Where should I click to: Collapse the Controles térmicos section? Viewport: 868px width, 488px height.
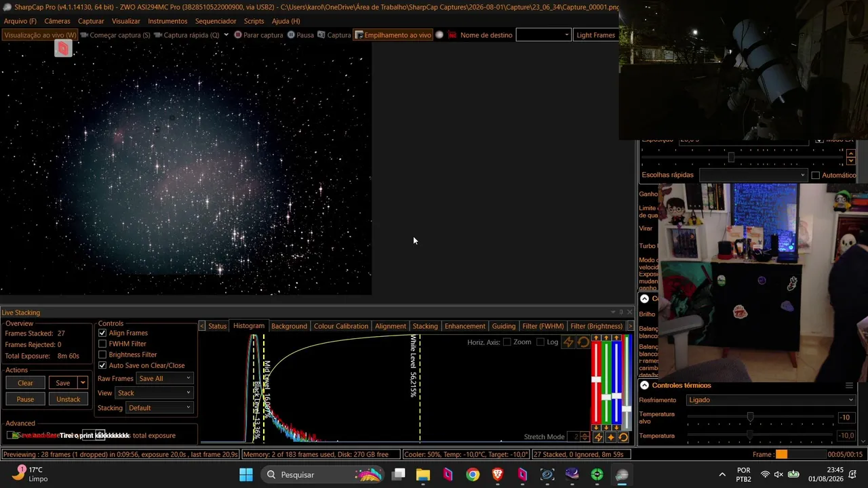click(644, 385)
